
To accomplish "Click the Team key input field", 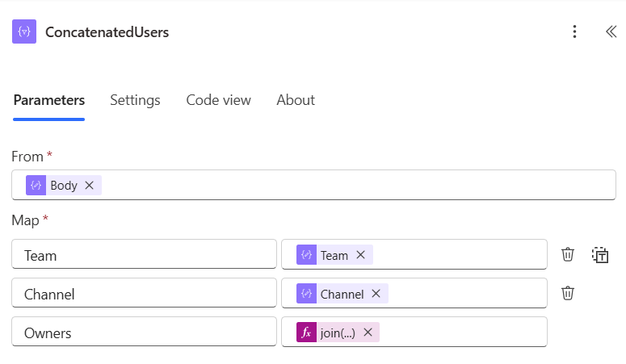I will [144, 255].
